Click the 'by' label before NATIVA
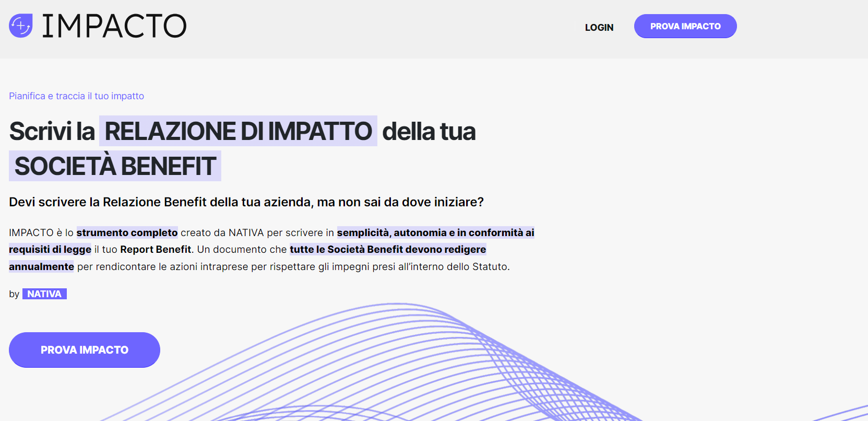This screenshot has height=421, width=868. pos(14,294)
